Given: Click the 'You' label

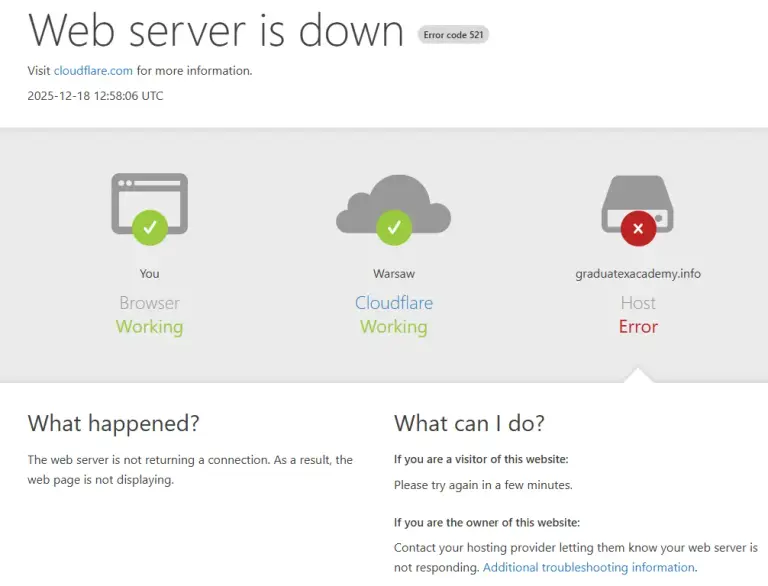Looking at the screenshot, I should click(149, 273).
